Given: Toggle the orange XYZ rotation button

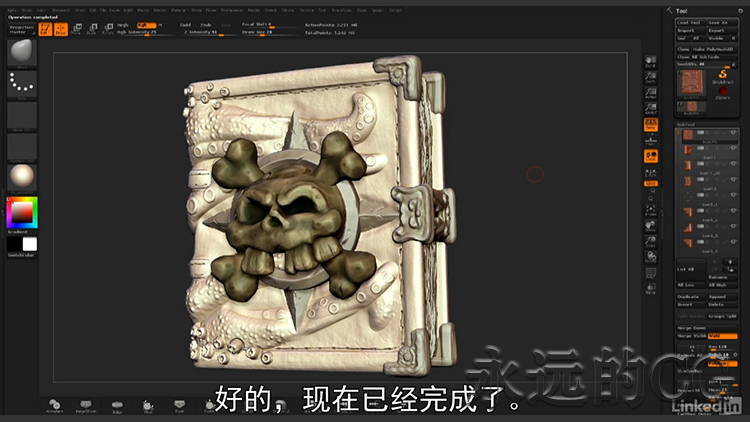Looking at the screenshot, I should [651, 183].
